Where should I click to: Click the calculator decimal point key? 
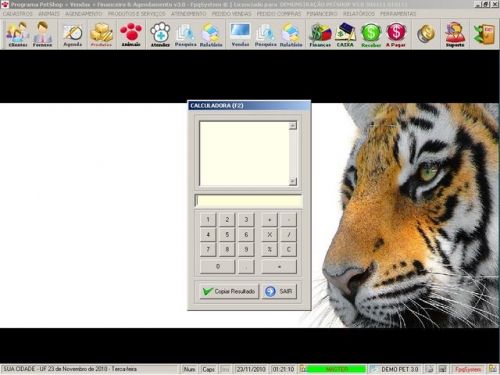[x=246, y=267]
